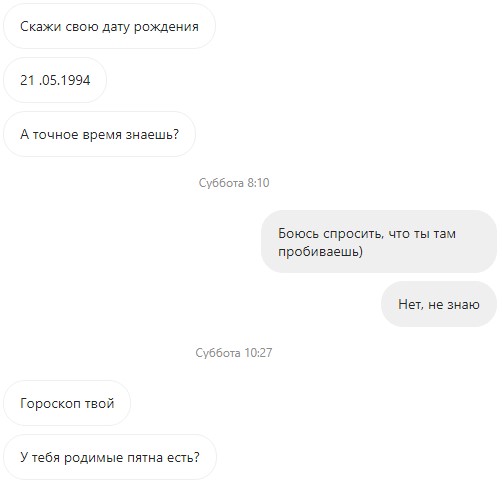Click the word 'есть?' in the bottom message
Screen dimensions: 502x480
pos(183,457)
